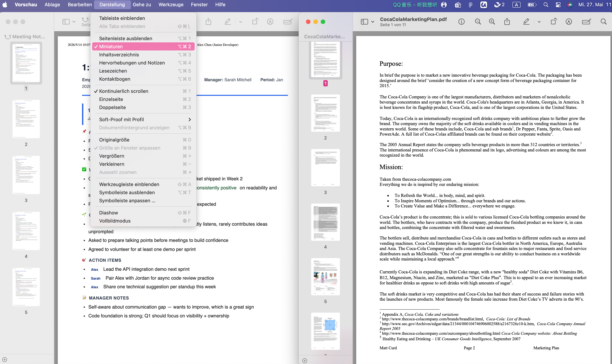Select page 5 thumbnail in CocaCola sidebar
This screenshot has height=364, width=612.
[x=325, y=276]
